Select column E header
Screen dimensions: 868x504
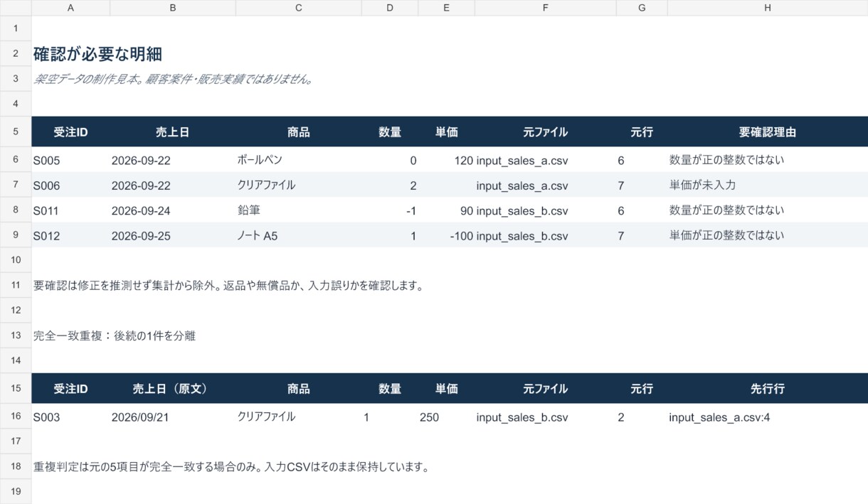pyautogui.click(x=446, y=8)
